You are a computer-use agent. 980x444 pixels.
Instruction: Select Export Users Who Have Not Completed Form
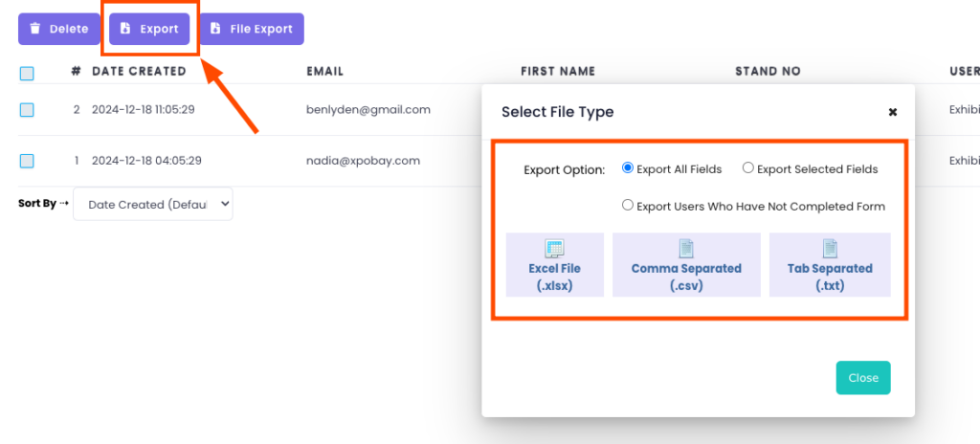point(628,205)
